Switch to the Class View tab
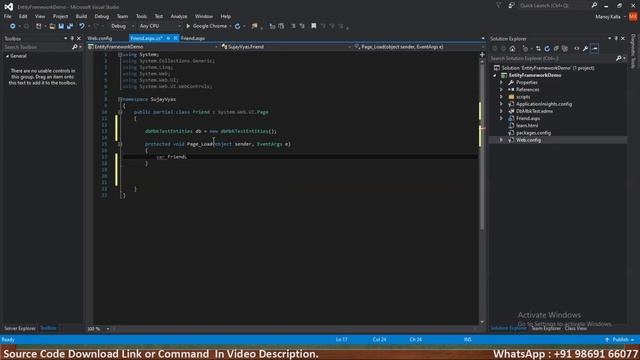This screenshot has height=360, width=640. click(x=576, y=329)
